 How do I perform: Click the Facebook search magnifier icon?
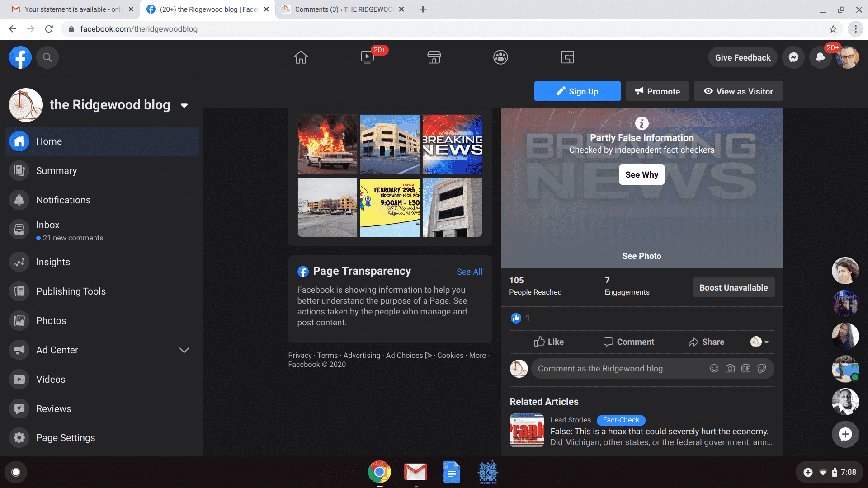[x=47, y=57]
